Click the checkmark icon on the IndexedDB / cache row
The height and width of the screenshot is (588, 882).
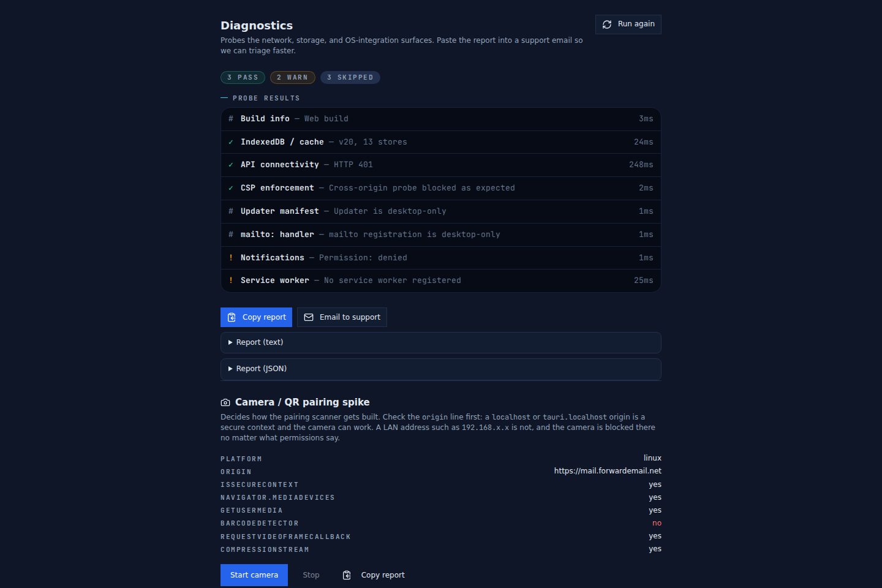[231, 142]
